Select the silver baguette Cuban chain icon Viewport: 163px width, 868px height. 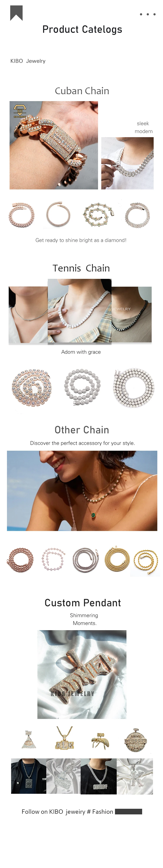tap(137, 215)
